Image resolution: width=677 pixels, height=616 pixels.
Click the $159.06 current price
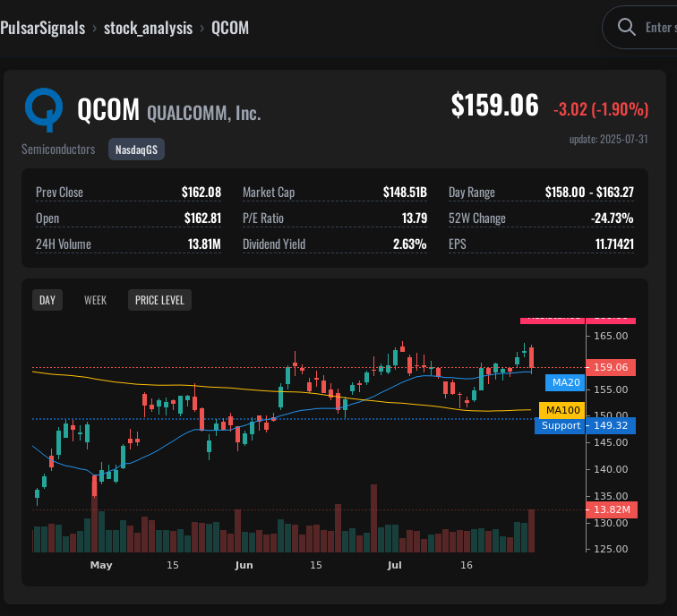(495, 105)
